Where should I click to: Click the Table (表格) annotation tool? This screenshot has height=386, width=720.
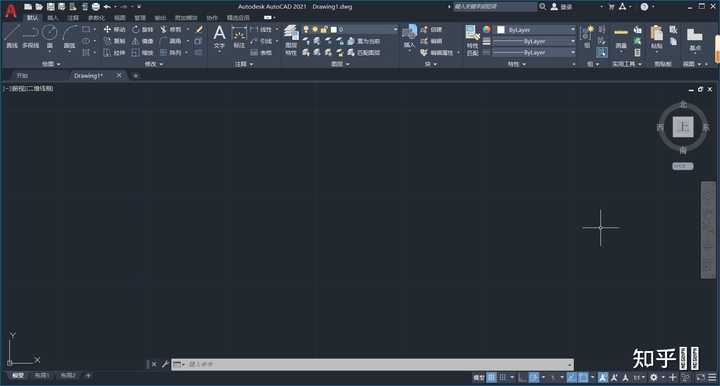[x=261, y=53]
